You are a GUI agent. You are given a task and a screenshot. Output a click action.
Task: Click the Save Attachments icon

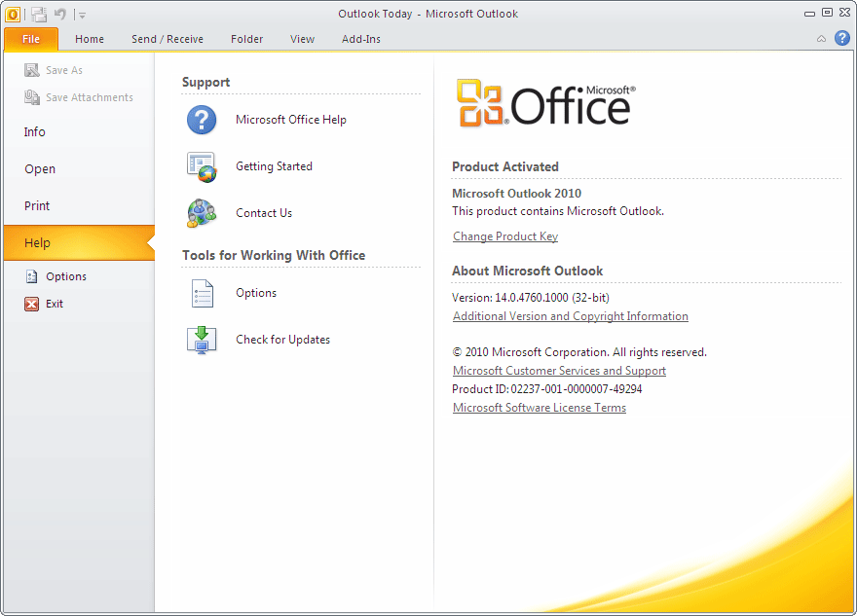[x=32, y=97]
